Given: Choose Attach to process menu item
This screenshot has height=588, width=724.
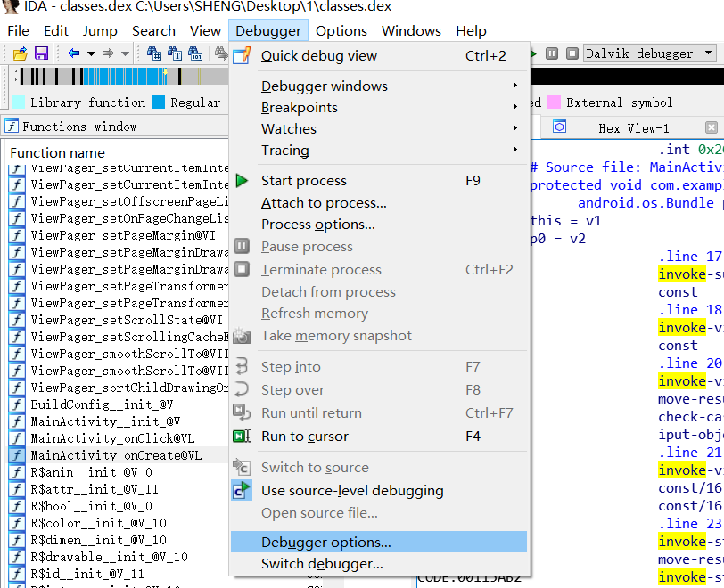Looking at the screenshot, I should coord(380,202).
